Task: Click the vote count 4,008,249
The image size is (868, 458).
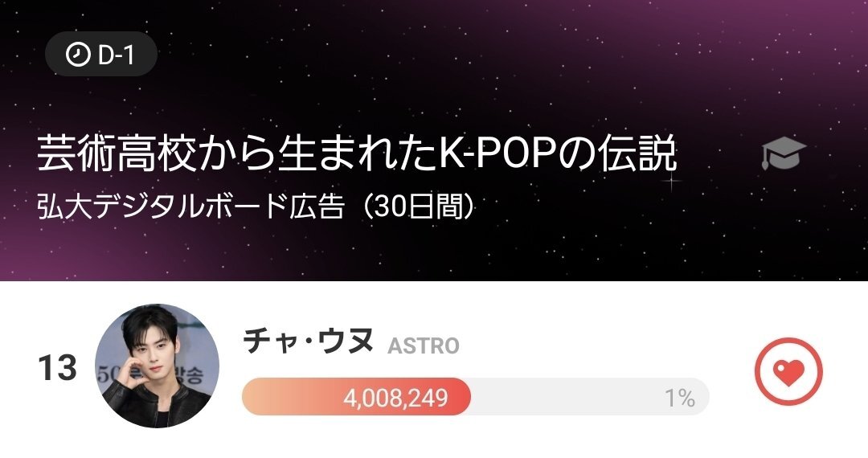Action: click(x=395, y=398)
